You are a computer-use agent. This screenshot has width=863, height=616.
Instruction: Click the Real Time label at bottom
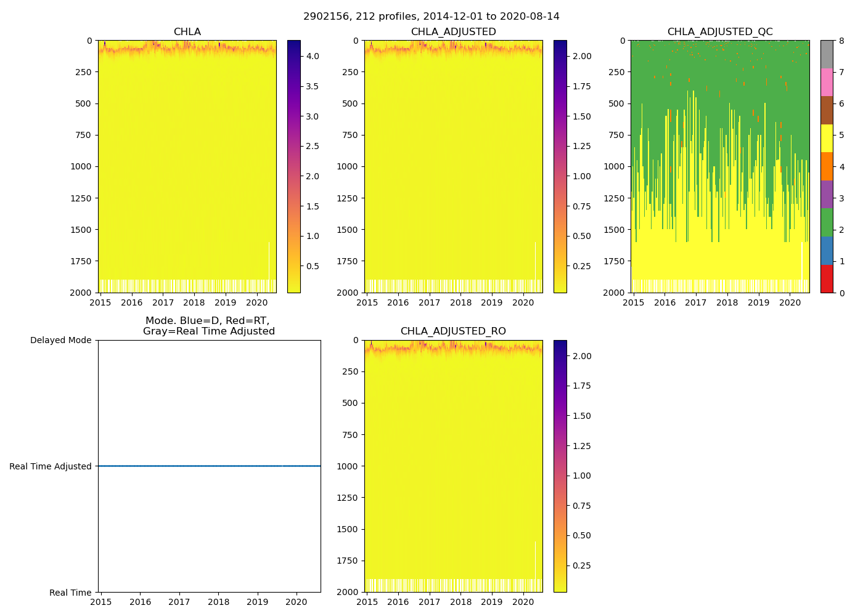coord(70,593)
